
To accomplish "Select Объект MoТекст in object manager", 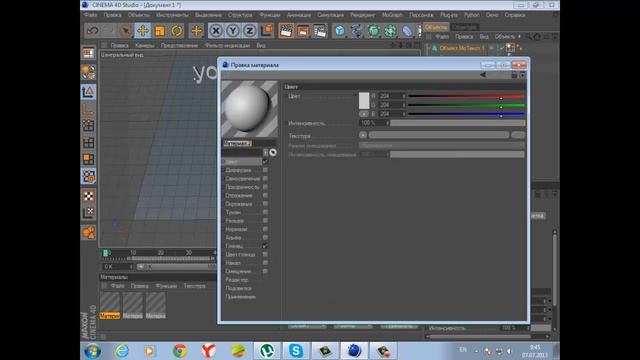I will (x=462, y=48).
